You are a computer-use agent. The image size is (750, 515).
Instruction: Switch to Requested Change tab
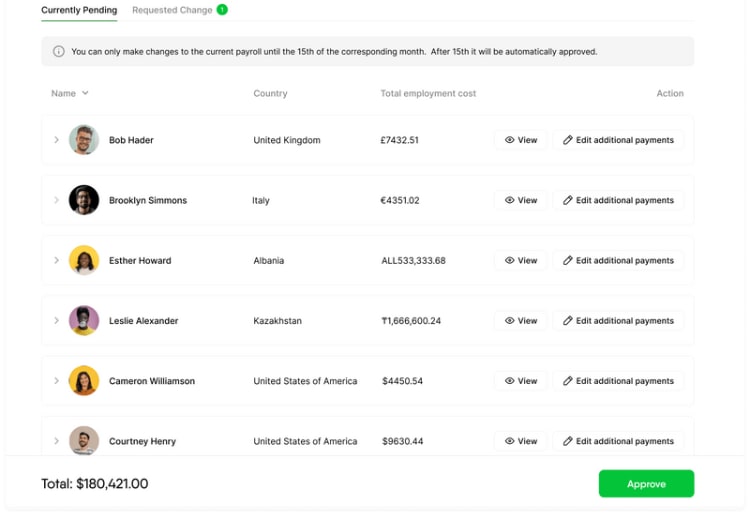pyautogui.click(x=172, y=10)
